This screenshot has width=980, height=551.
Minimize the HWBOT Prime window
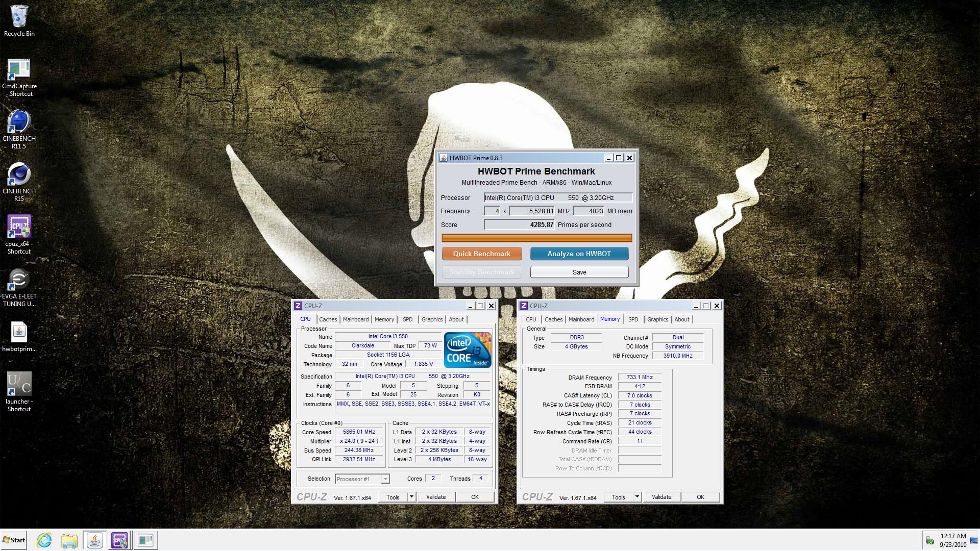608,158
